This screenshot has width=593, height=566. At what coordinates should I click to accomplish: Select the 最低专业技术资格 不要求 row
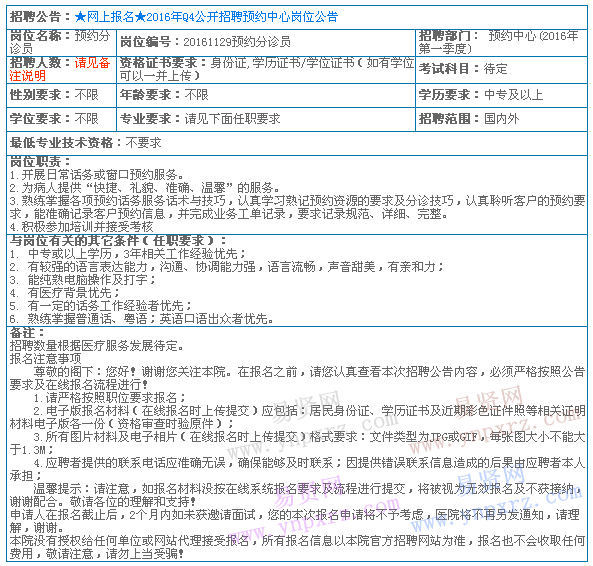[297, 143]
